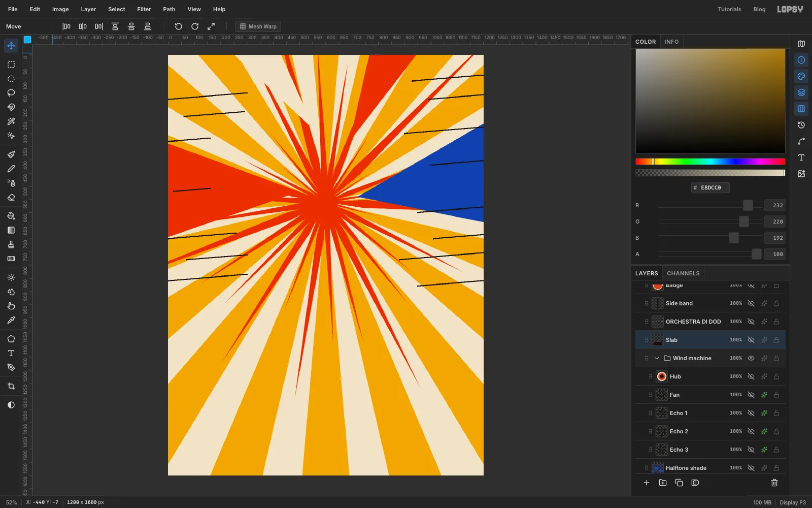
Task: Click the alpha value field
Action: tap(775, 254)
